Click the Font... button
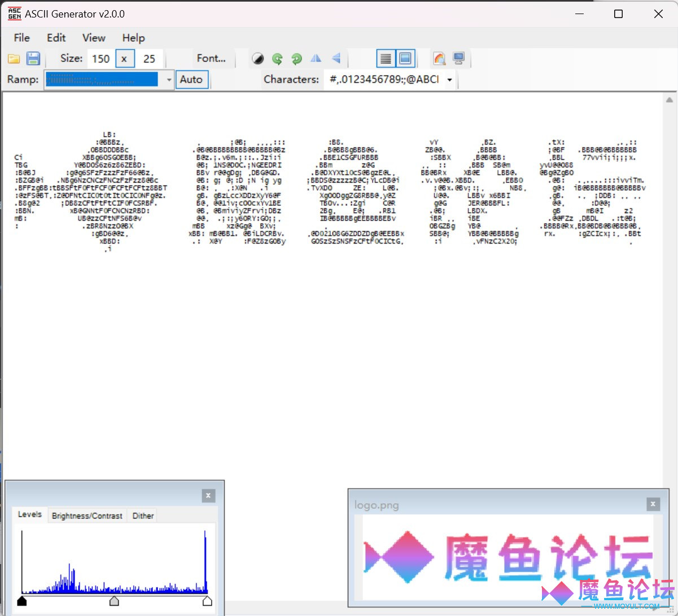The image size is (678, 616). [x=211, y=58]
